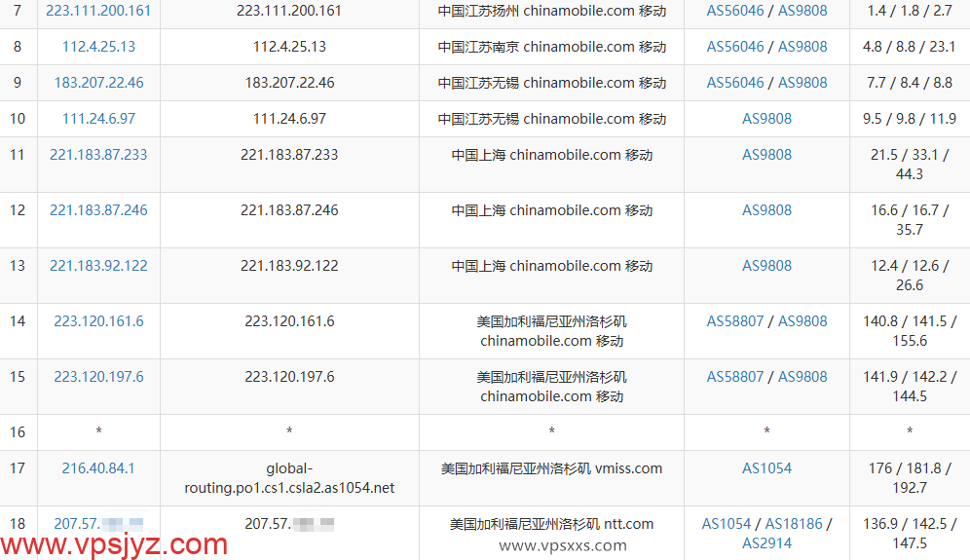Open AS56046 link in hop 7 row

[x=735, y=11]
